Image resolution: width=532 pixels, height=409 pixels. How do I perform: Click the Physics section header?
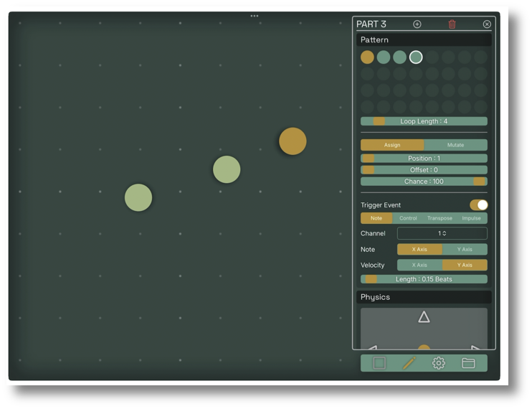(x=424, y=297)
